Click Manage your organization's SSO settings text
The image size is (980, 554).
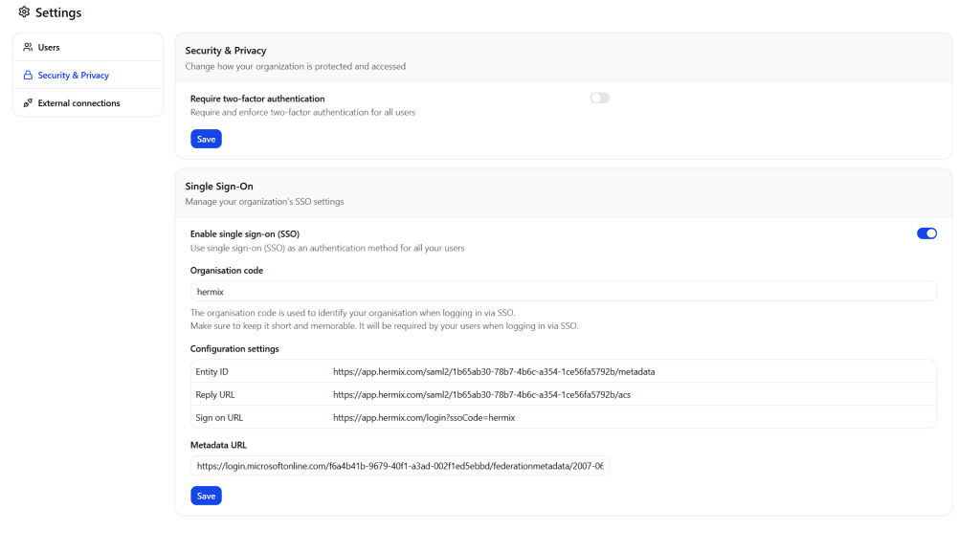pyautogui.click(x=264, y=202)
